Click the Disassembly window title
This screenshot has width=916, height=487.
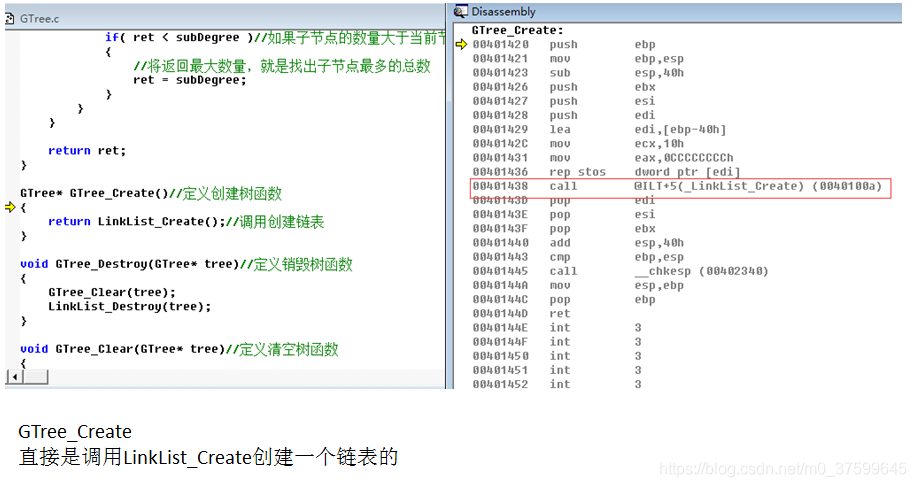point(504,12)
